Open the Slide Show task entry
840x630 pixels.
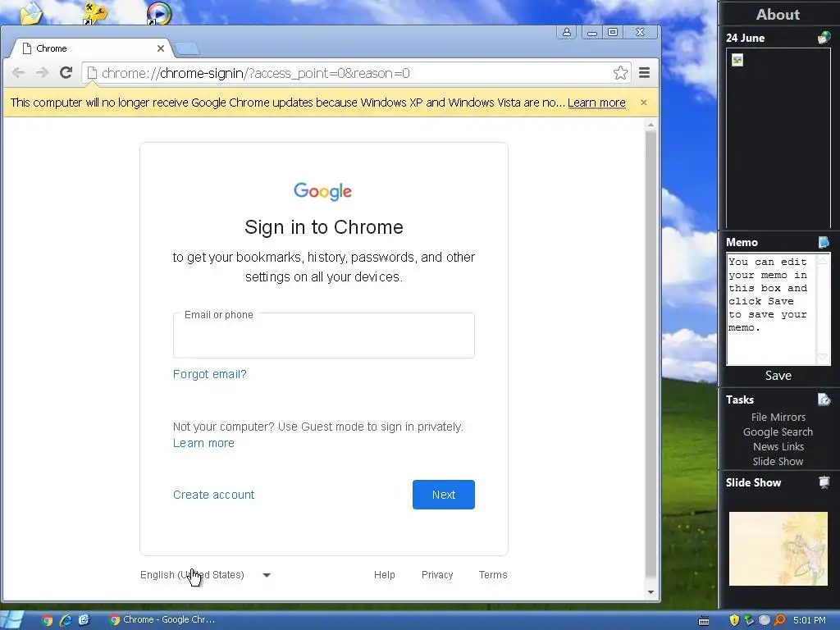coord(778,461)
